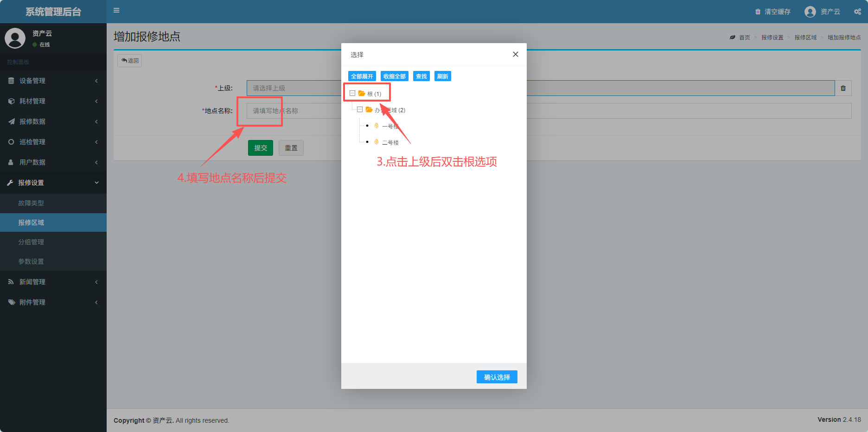Click the 根 folder icon in tree

(362, 94)
